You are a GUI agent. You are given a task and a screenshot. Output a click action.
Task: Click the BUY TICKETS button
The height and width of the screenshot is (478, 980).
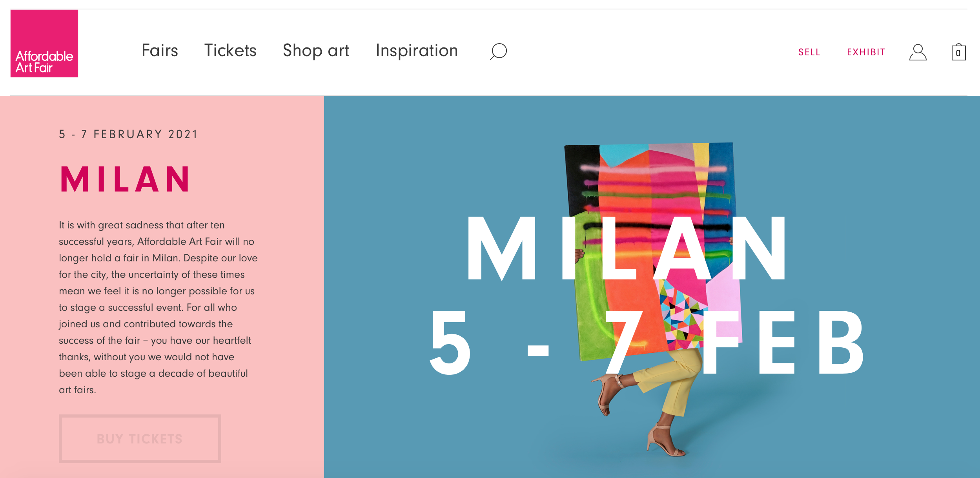pos(140,439)
